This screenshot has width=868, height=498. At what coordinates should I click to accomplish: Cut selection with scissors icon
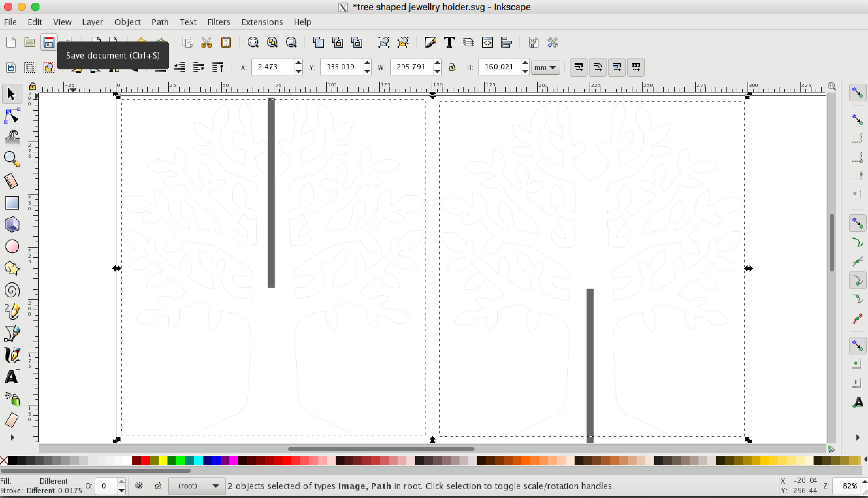point(207,43)
